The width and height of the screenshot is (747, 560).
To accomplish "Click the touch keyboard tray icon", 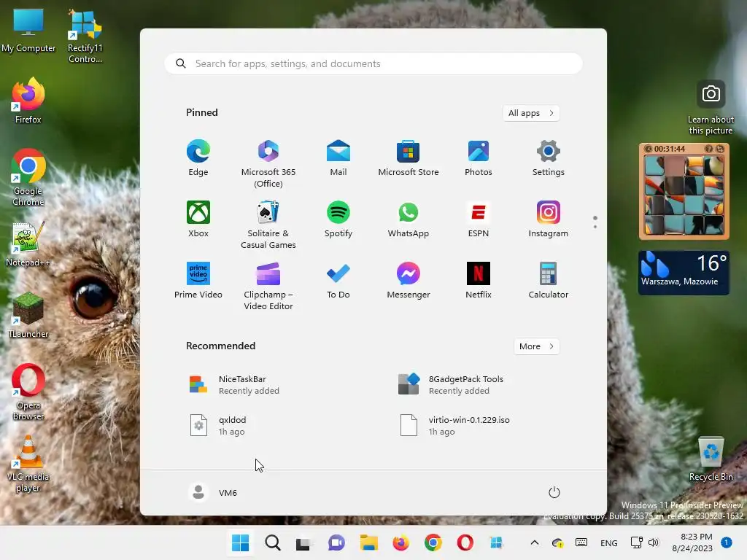I will pyautogui.click(x=581, y=542).
